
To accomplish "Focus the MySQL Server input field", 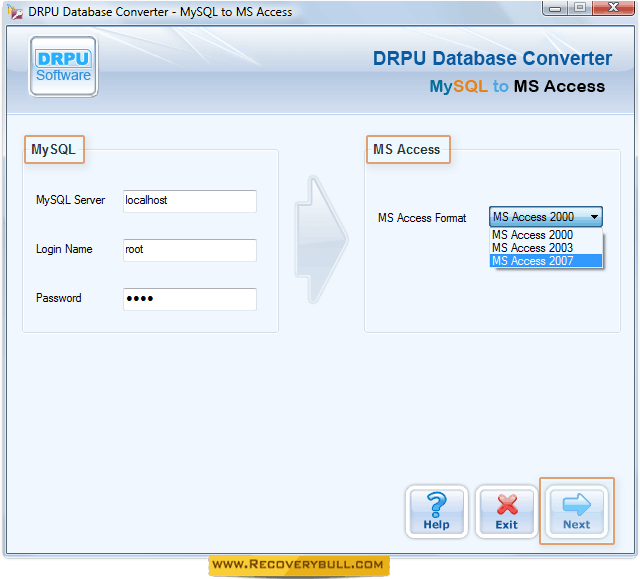I will pyautogui.click(x=190, y=201).
